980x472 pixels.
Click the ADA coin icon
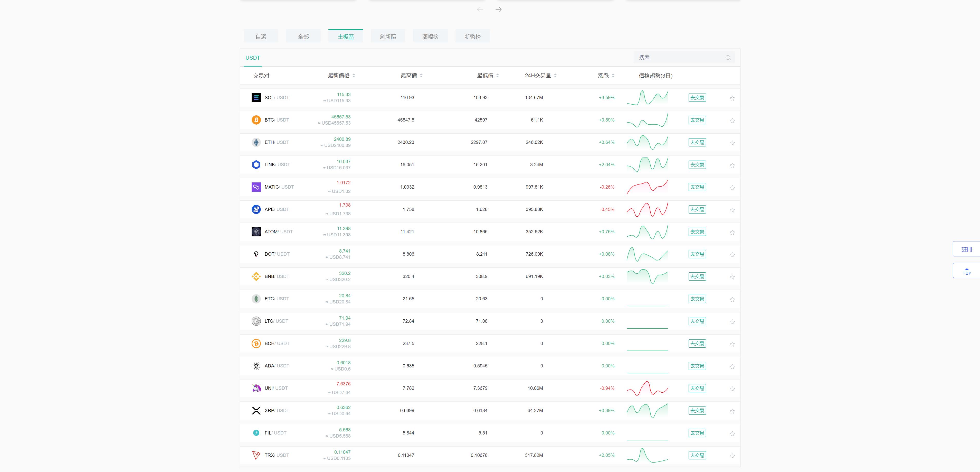(x=256, y=366)
